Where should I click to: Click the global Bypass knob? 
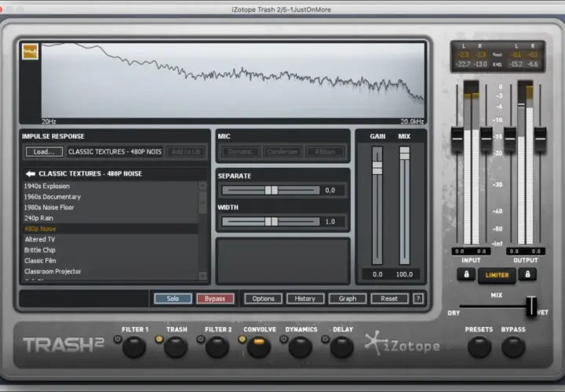(513, 347)
